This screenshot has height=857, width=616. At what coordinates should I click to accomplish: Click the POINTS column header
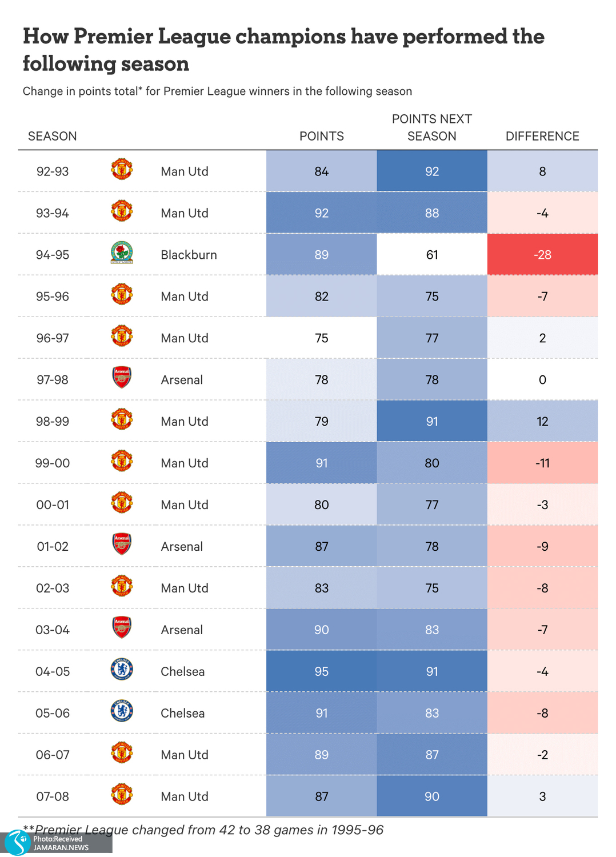321,137
